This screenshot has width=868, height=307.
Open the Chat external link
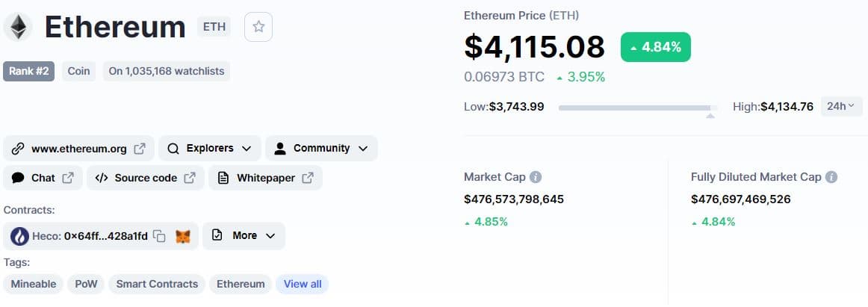pos(43,178)
